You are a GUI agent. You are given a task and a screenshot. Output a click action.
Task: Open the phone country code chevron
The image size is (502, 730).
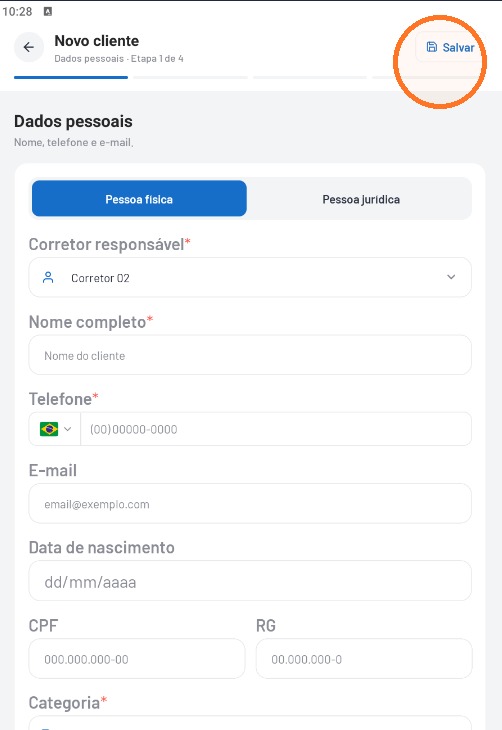68,429
